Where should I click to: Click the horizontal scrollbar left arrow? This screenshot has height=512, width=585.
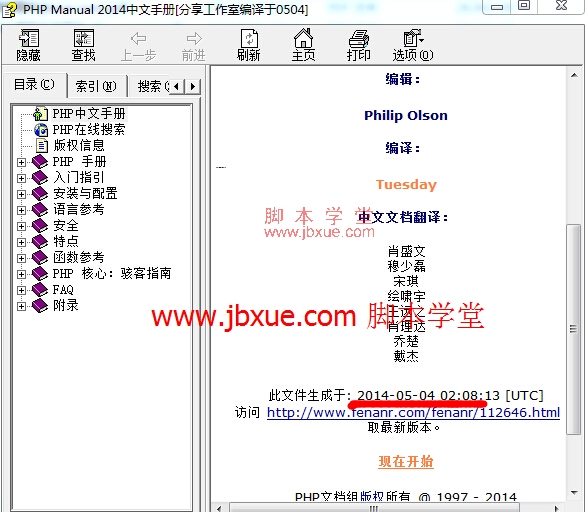[x=219, y=508]
